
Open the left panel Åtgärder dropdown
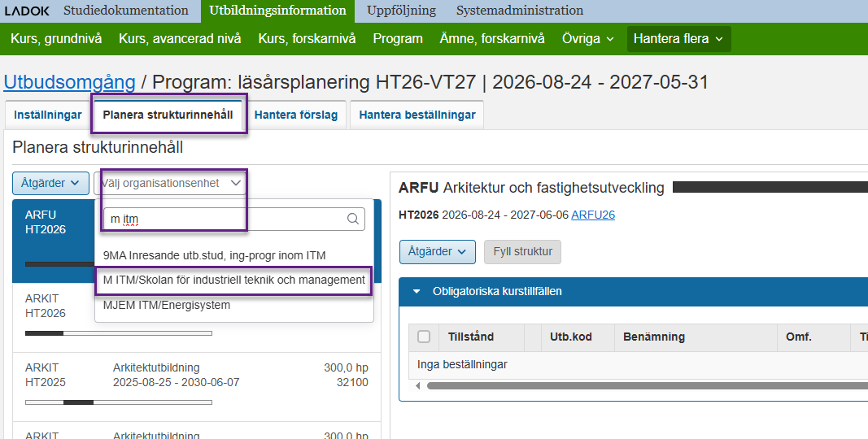tap(50, 183)
